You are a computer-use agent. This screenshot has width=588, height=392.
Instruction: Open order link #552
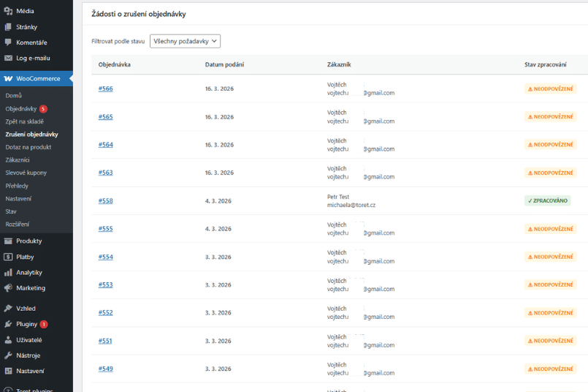tap(106, 312)
